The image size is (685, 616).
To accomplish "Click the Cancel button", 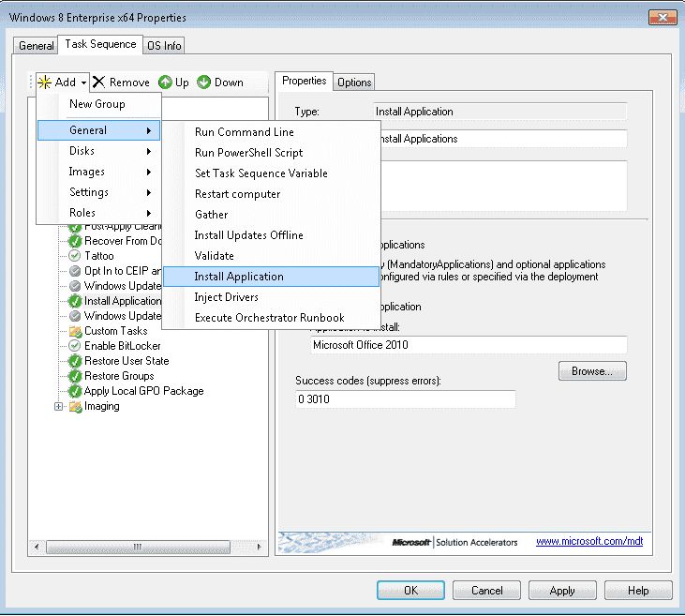I will [486, 591].
